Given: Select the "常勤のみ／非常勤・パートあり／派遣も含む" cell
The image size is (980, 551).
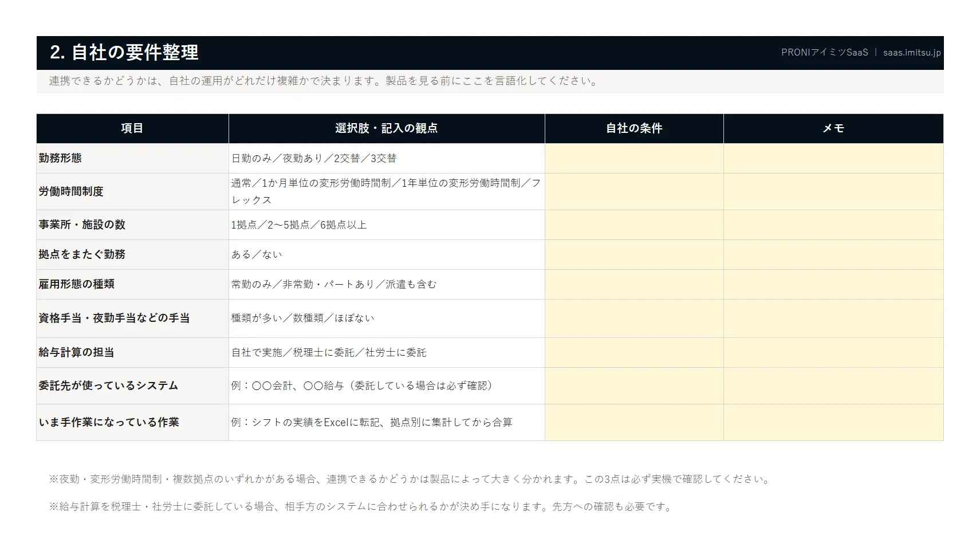Looking at the screenshot, I should 387,284.
